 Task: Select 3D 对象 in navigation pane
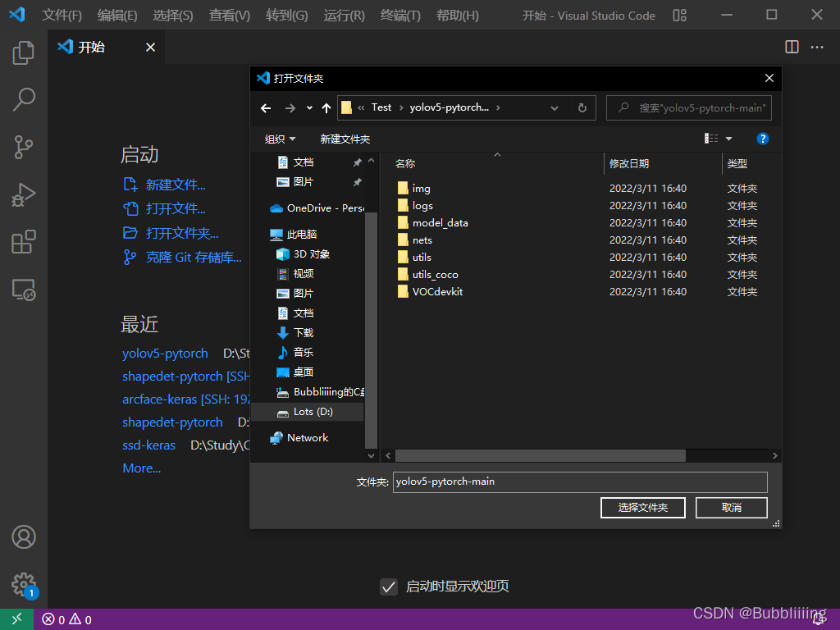tap(303, 254)
